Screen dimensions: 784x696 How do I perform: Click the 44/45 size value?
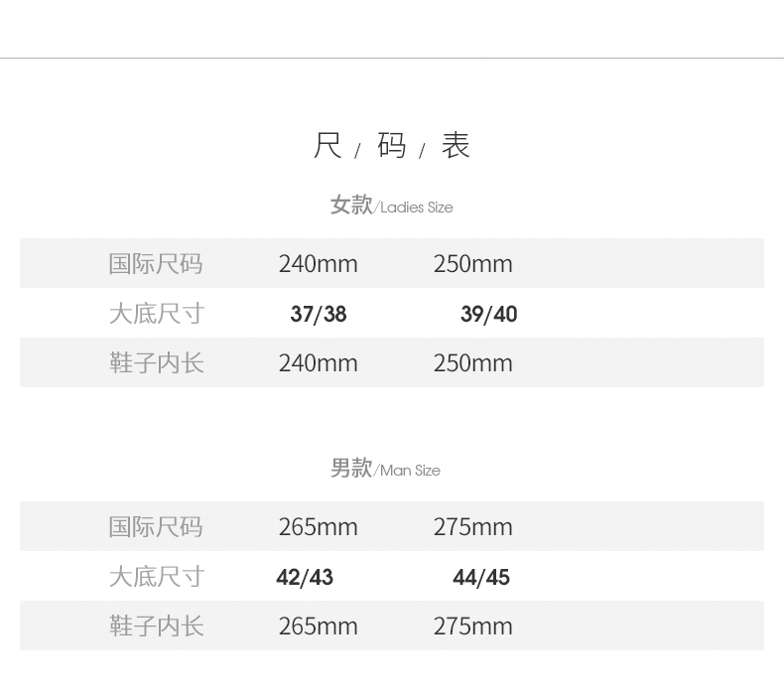tap(481, 578)
